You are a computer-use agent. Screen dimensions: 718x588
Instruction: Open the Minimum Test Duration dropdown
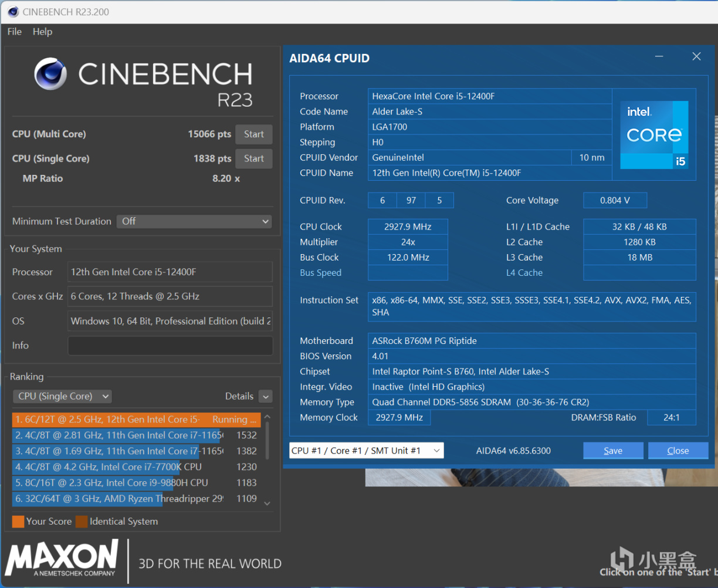click(x=194, y=221)
